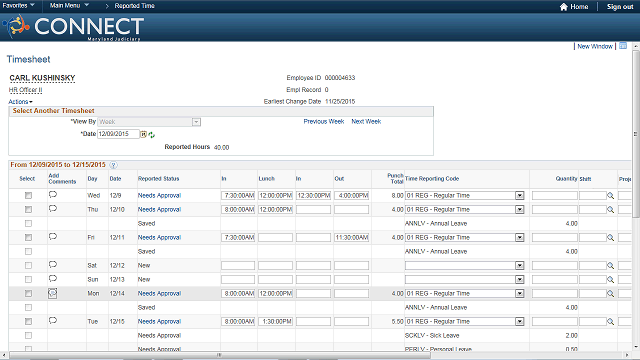Screen dimensions: 640x360
Task: Click the green refresh timesheet icon
Action: [151, 135]
